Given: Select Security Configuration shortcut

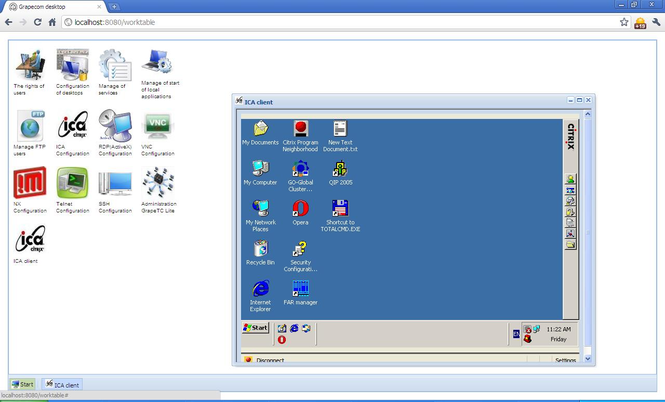Looking at the screenshot, I should (300, 248).
